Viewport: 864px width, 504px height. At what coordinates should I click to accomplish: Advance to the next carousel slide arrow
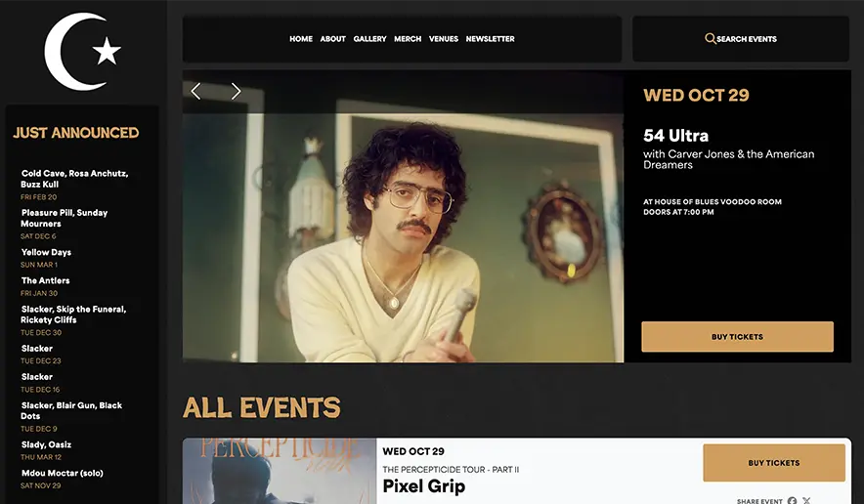coord(236,91)
